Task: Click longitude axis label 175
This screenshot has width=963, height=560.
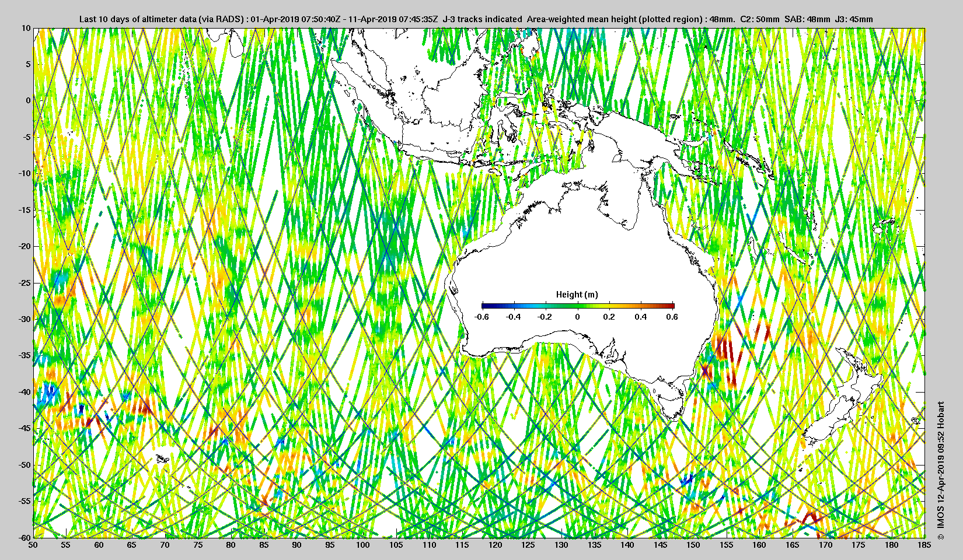Action: [859, 545]
